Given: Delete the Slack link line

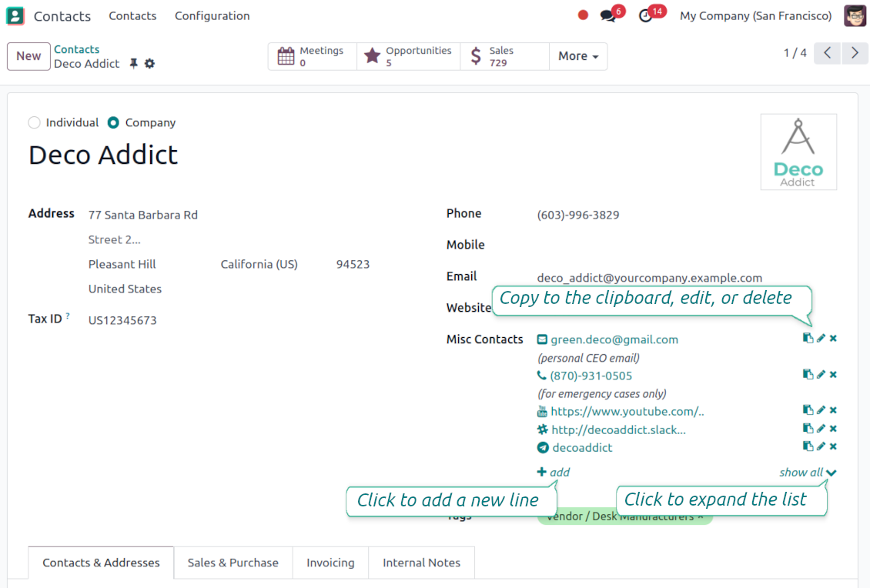Looking at the screenshot, I should point(833,428).
